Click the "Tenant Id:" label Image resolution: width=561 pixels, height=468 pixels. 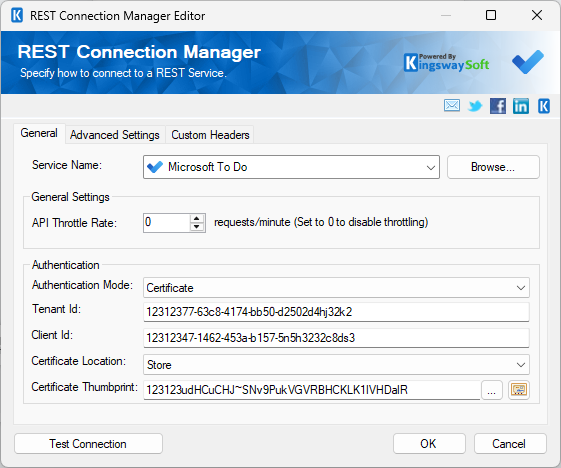tap(57, 309)
